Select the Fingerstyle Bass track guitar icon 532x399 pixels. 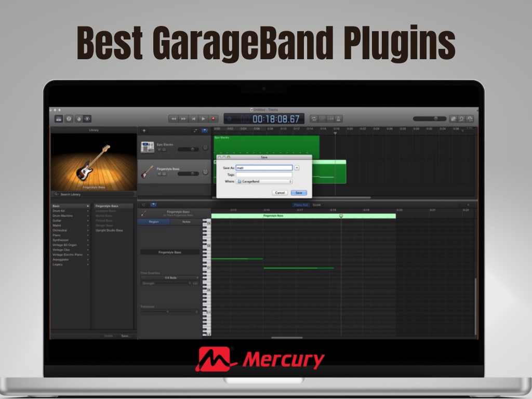click(147, 171)
